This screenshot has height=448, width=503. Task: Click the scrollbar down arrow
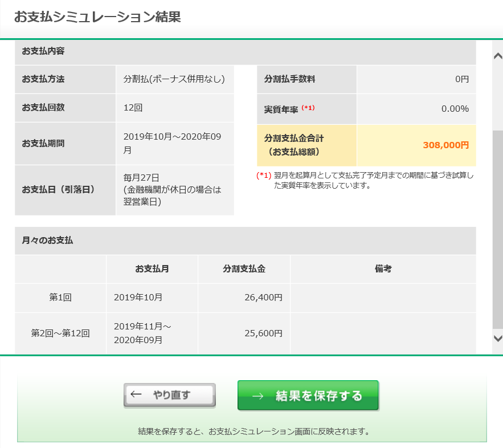497,338
